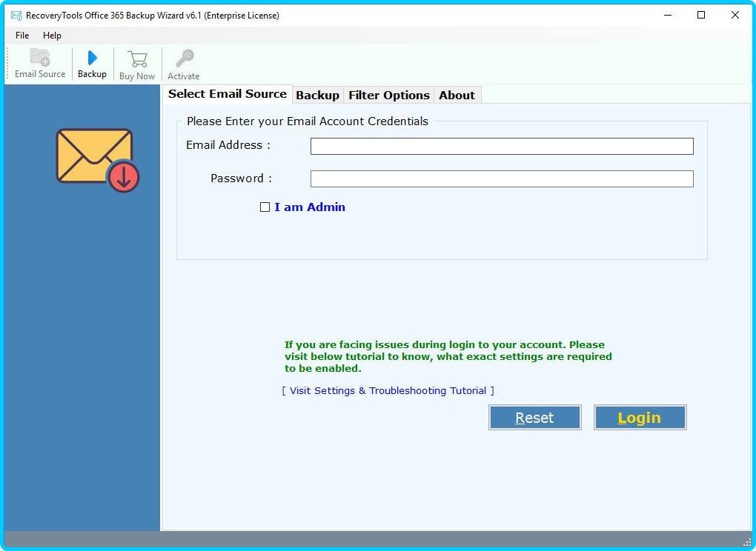Viewport: 756px width, 551px height.
Task: Open Visit Settings & Troubleshooting Tutorial link
Action: click(388, 390)
